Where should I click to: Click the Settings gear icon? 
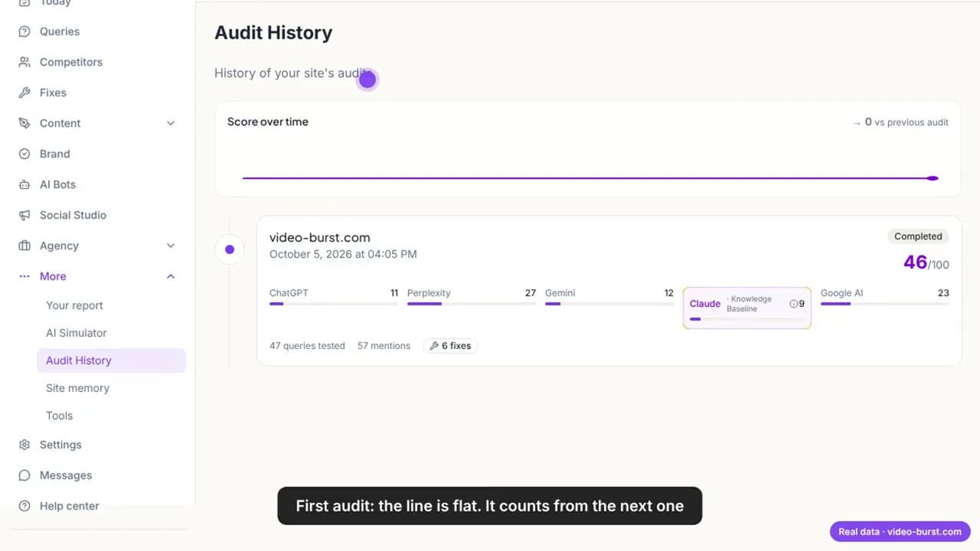24,445
